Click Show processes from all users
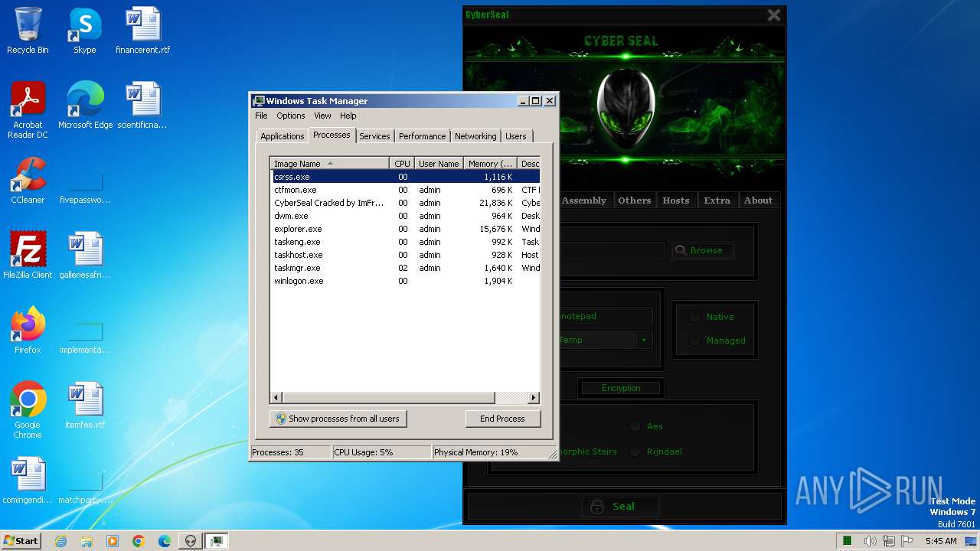Viewport: 980px width, 551px height. (338, 419)
